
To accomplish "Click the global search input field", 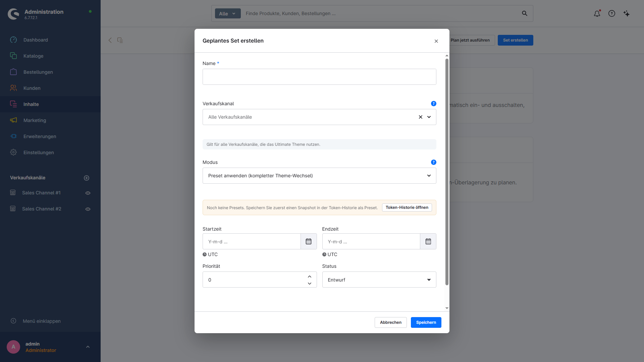I will click(x=381, y=13).
